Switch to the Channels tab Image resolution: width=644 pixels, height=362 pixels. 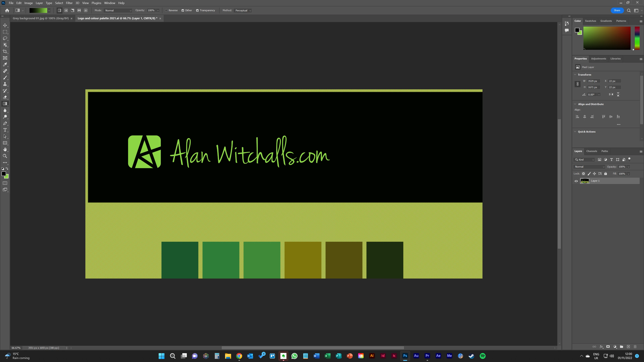pos(592,151)
